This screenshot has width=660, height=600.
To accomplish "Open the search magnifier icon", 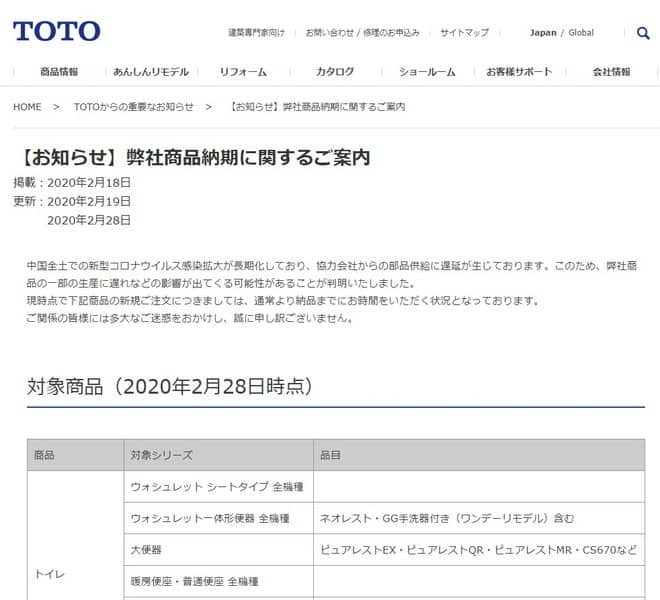I will coord(643,33).
